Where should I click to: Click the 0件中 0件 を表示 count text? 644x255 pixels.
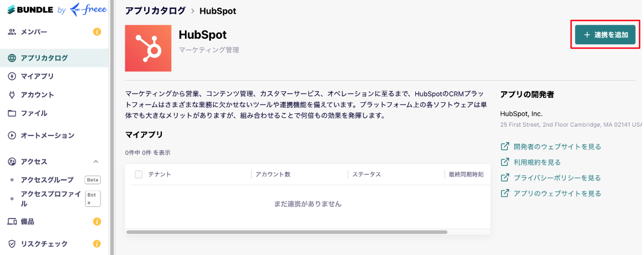pos(147,153)
